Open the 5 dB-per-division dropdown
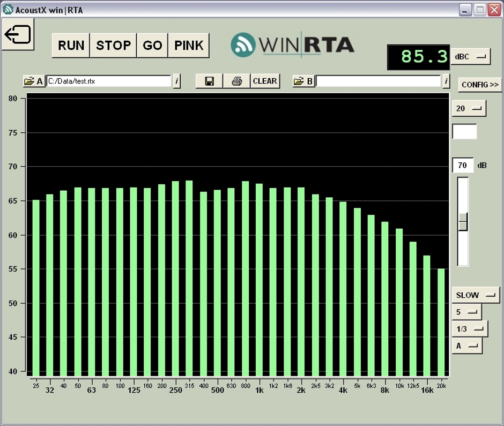 click(466, 312)
